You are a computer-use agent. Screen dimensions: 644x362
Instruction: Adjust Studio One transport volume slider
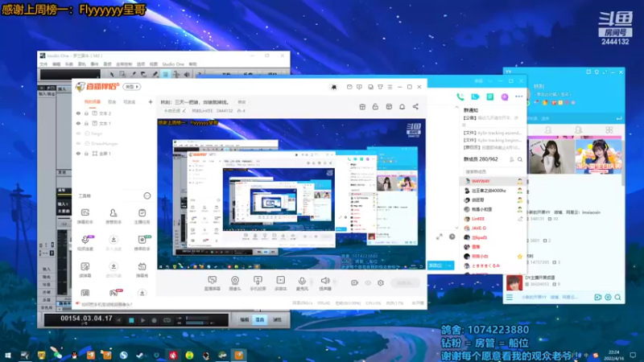point(198,323)
